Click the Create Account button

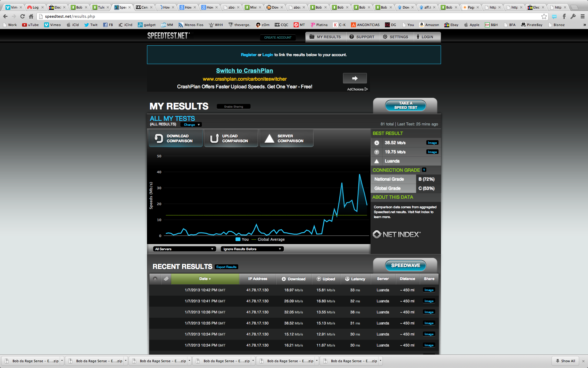coord(278,37)
